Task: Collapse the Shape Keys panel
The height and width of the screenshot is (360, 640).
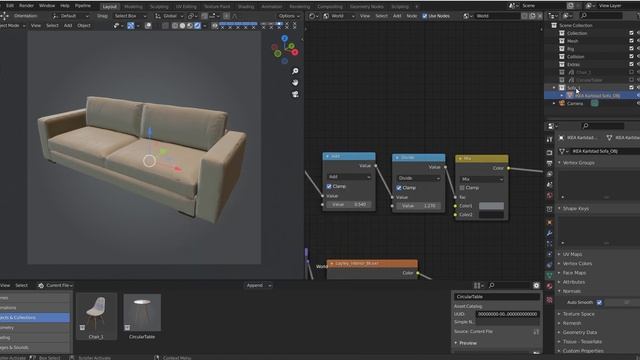Action: (576, 209)
